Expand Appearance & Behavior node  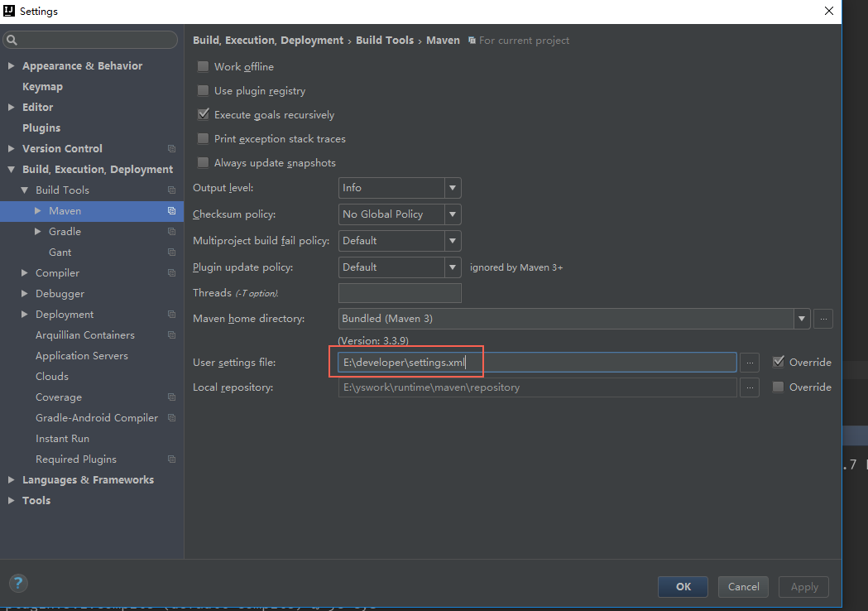coord(11,65)
